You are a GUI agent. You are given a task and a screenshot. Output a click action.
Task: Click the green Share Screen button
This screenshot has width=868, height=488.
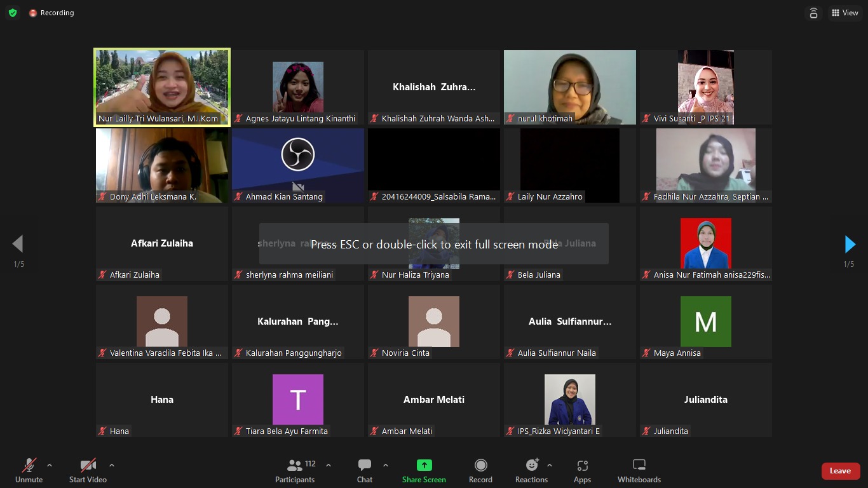[x=424, y=471]
